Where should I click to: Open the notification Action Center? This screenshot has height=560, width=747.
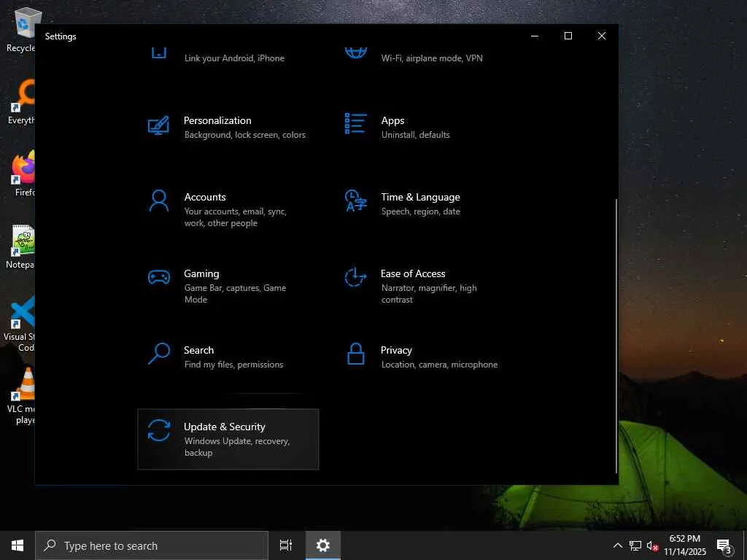(x=724, y=545)
